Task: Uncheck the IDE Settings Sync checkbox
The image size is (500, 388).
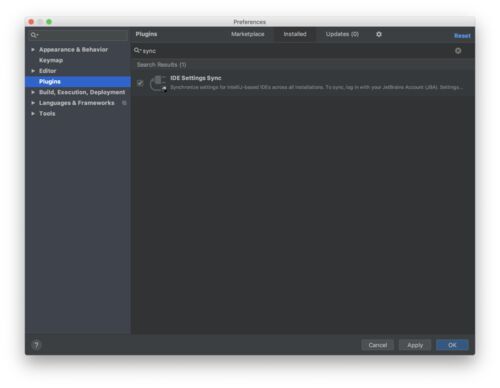Action: 140,83
